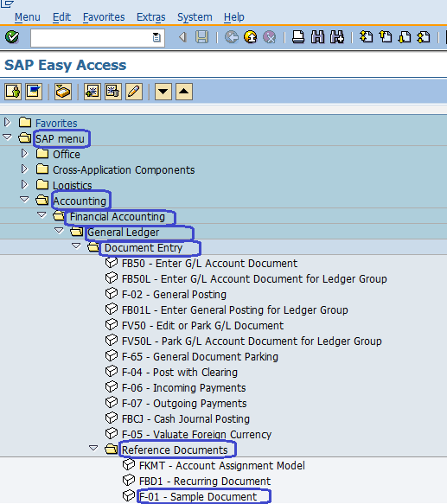Select FBD1 - Recurring Document

[x=205, y=482]
